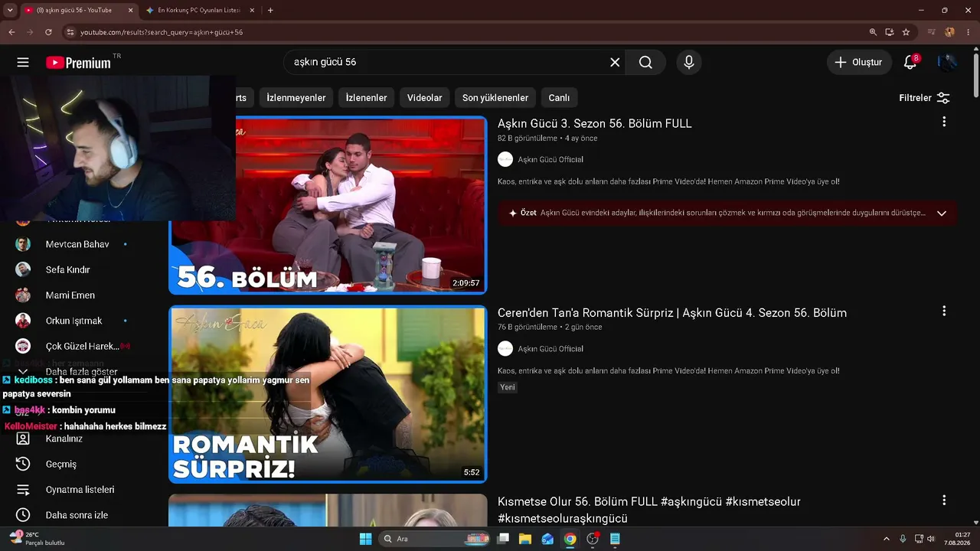Open the Filtreler search filters
Image resolution: width=980 pixels, height=551 pixels.
coord(924,98)
